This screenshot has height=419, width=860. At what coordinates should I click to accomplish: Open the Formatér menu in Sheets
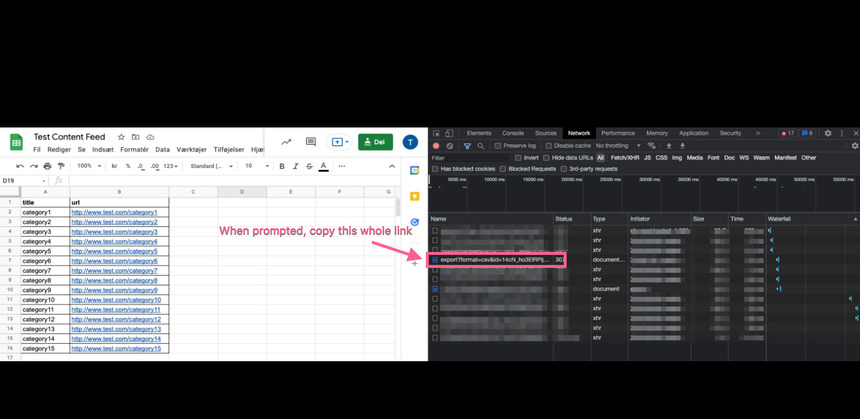click(x=134, y=150)
